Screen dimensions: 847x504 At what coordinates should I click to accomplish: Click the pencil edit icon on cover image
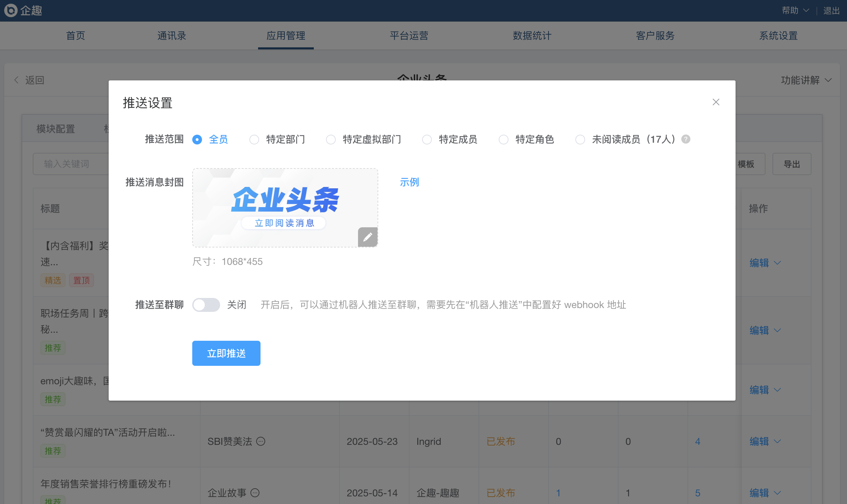point(367,237)
